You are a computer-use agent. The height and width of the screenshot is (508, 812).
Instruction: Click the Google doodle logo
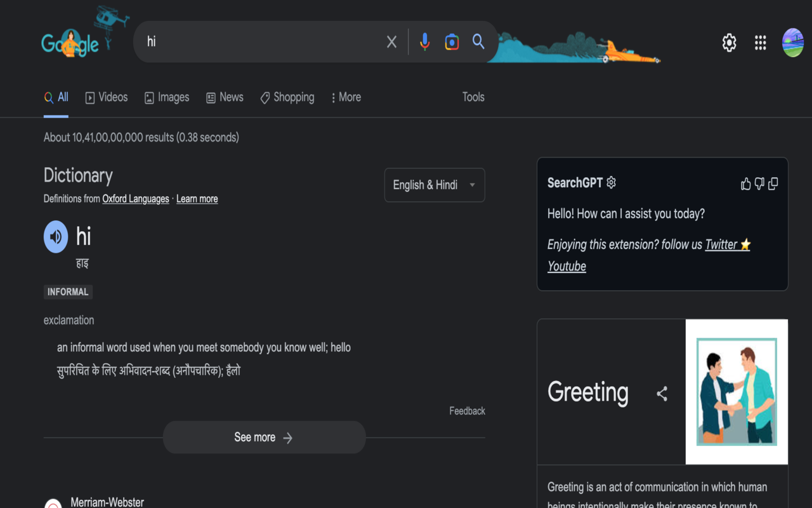[70, 43]
